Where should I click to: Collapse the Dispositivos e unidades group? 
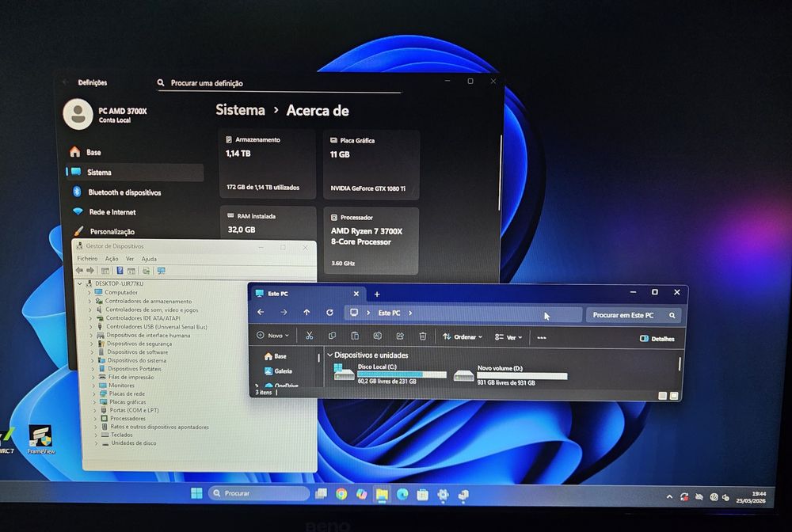pos(329,355)
